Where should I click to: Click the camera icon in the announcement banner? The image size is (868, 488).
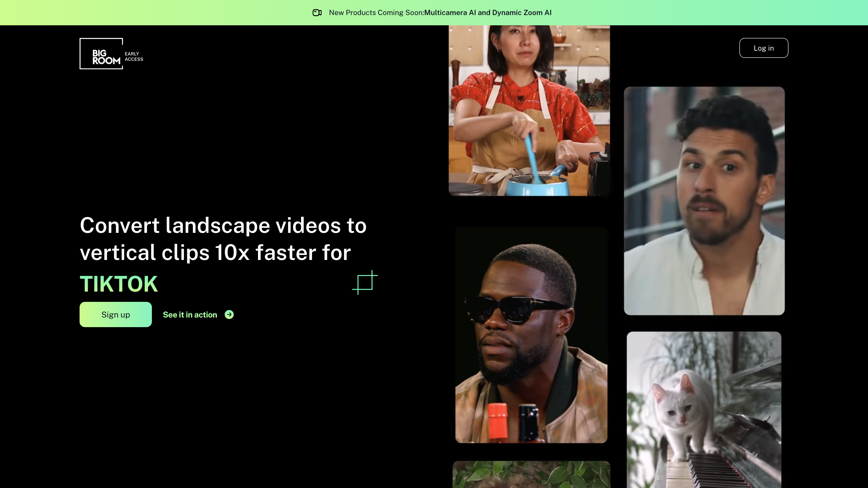click(x=317, y=13)
